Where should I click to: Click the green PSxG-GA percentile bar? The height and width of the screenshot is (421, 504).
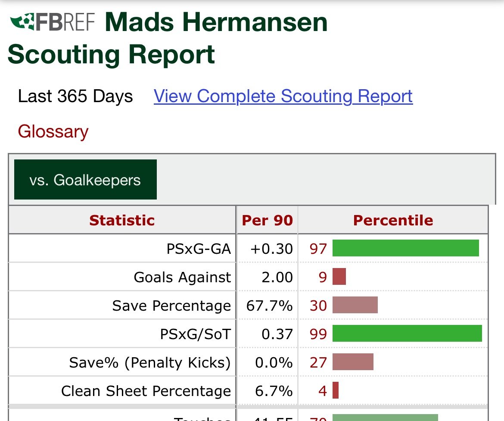tap(406, 248)
